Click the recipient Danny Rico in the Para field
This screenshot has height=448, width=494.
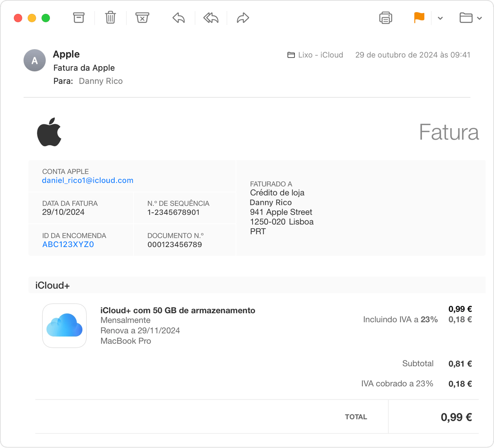tap(101, 81)
